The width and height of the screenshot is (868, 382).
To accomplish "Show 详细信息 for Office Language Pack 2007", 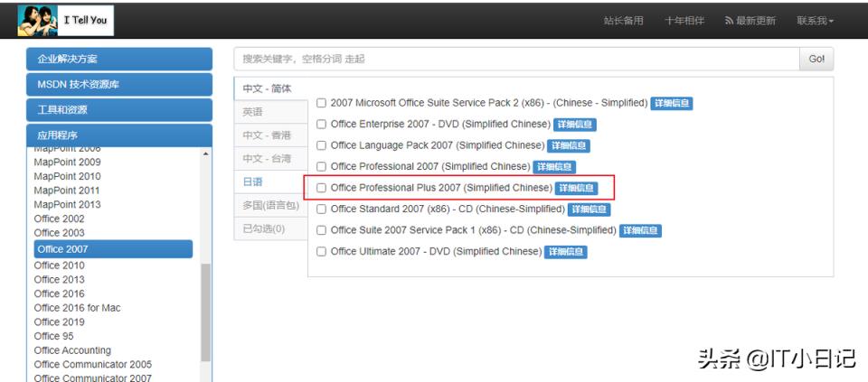I will tap(569, 145).
